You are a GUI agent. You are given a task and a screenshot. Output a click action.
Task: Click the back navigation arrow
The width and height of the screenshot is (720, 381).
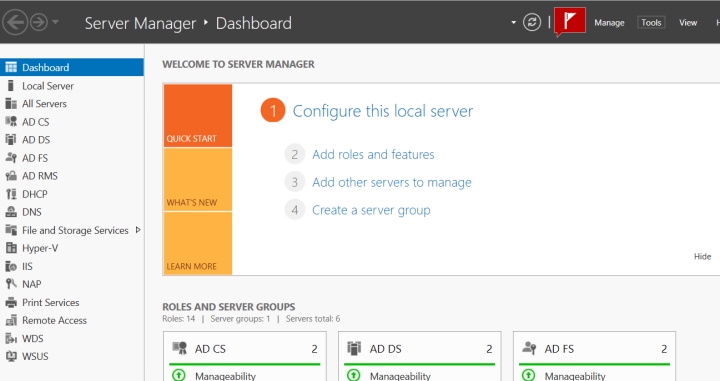tap(15, 22)
